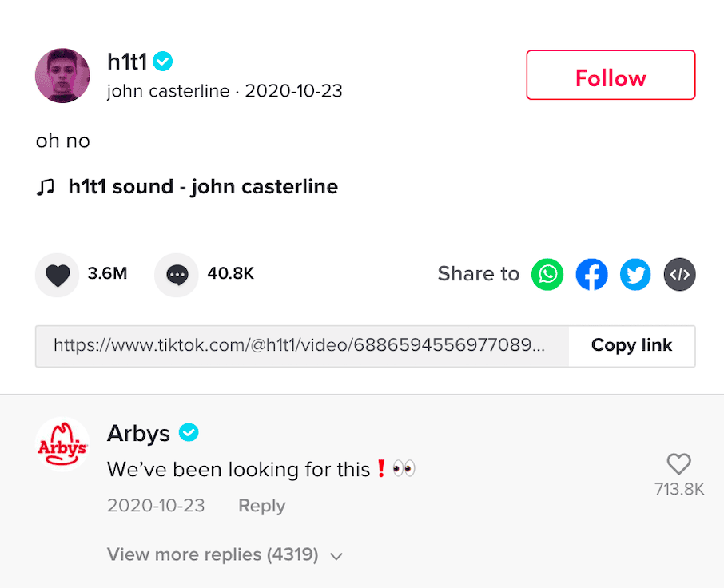The image size is (724, 588).
Task: Open the embed code icon
Action: click(x=679, y=275)
